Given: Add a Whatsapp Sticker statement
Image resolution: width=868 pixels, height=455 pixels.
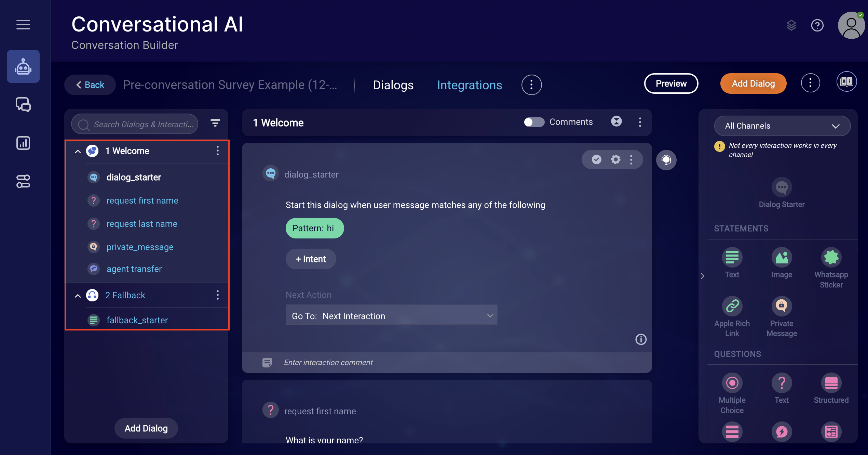Looking at the screenshot, I should [831, 257].
